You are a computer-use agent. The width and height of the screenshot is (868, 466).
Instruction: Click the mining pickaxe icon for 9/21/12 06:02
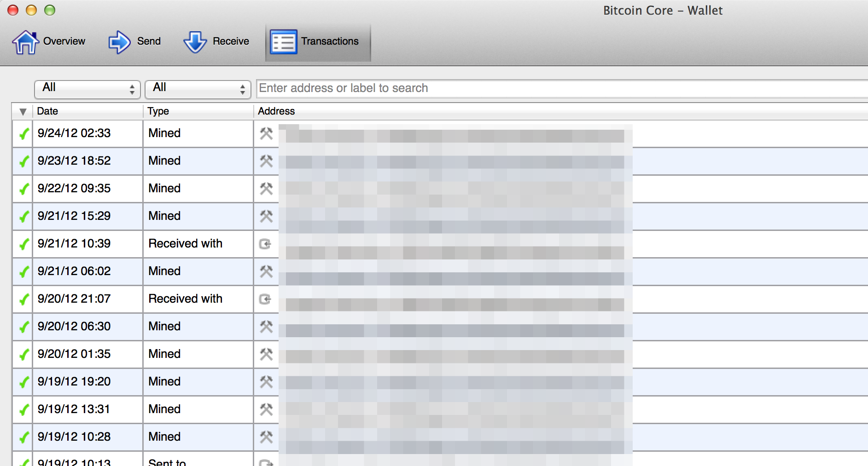266,271
